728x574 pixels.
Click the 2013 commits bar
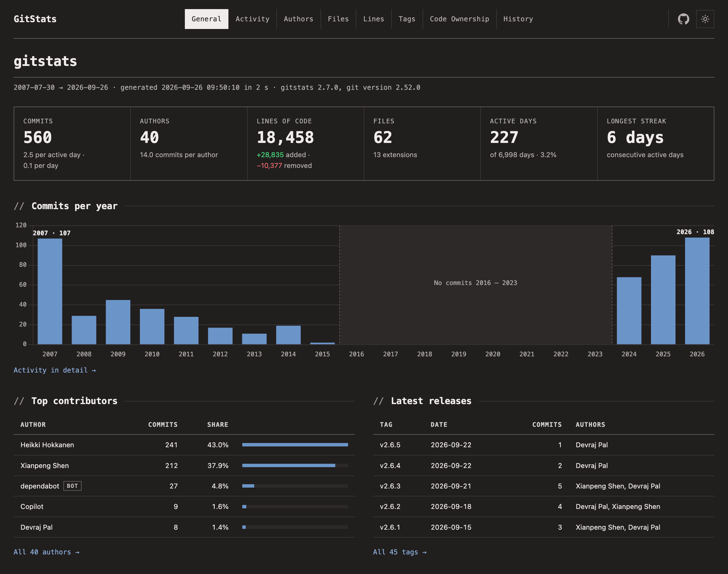(254, 339)
